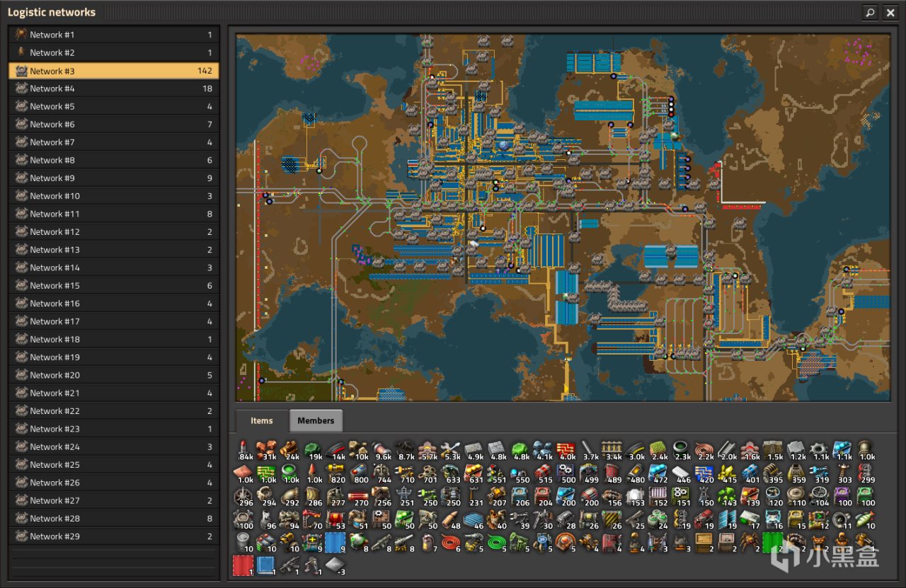Pick Network #28 in the sidebar

click(114, 518)
